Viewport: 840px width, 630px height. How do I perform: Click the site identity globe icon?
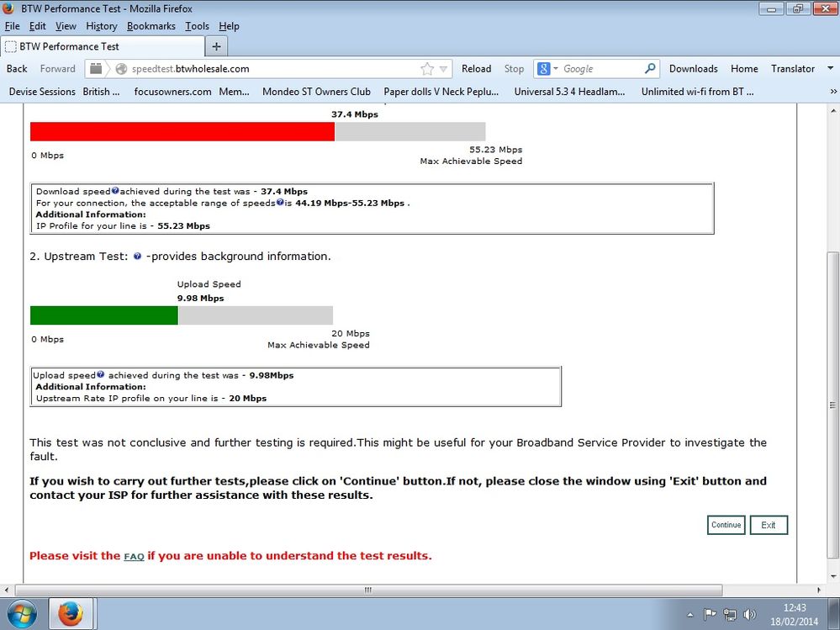(x=122, y=69)
